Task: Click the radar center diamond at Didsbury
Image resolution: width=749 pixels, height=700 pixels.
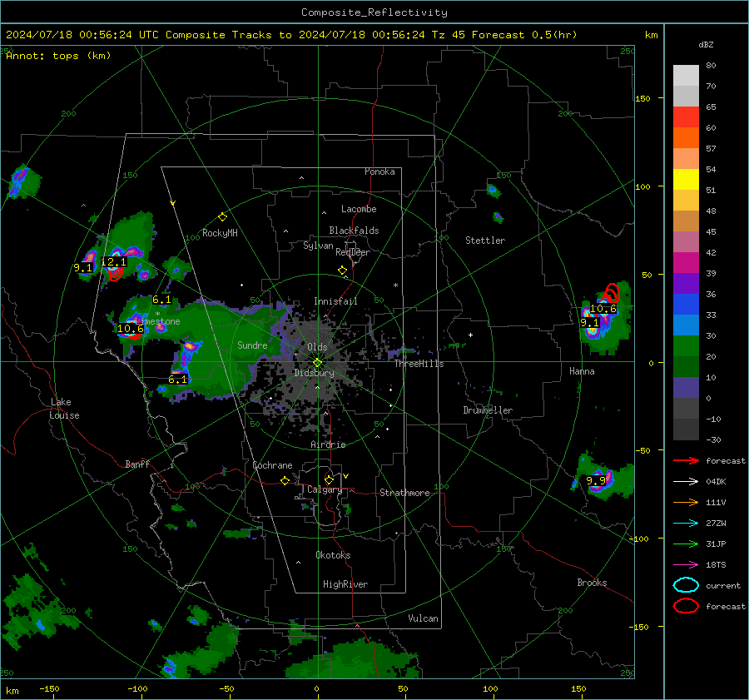Action: coord(317,363)
